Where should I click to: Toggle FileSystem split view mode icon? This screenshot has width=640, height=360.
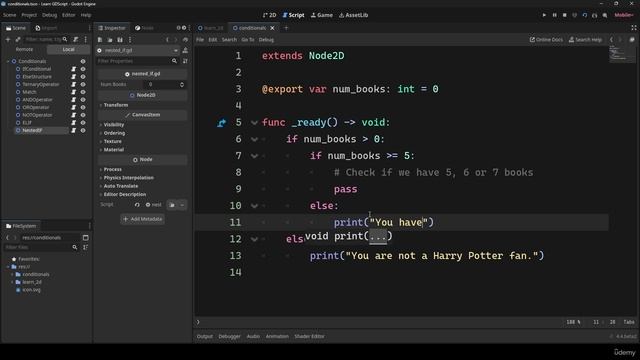(85, 238)
